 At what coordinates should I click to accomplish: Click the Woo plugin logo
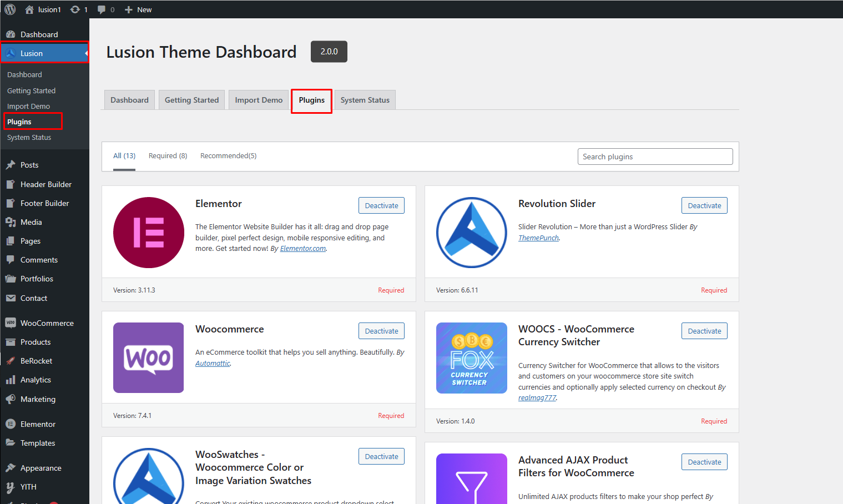point(149,358)
